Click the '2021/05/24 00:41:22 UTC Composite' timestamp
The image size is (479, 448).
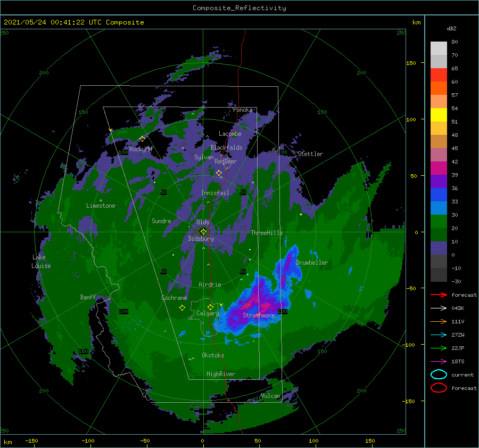[x=73, y=22]
